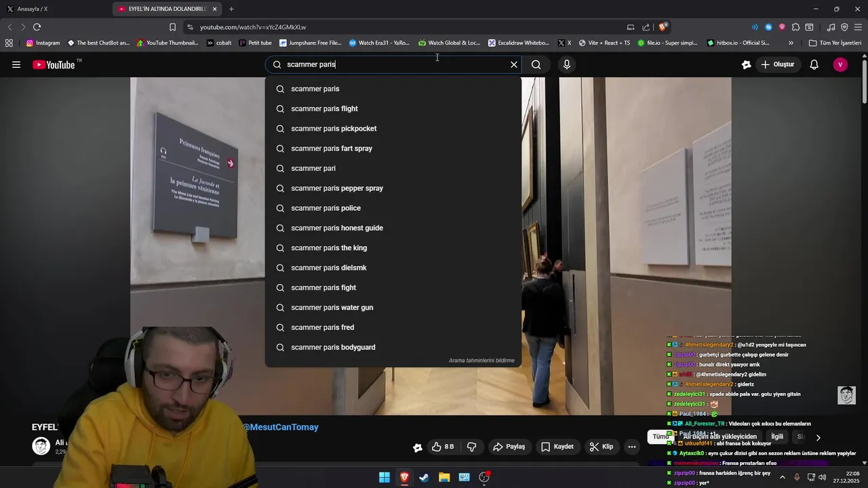Choose suggestion "scammer paris police"

tap(393, 208)
